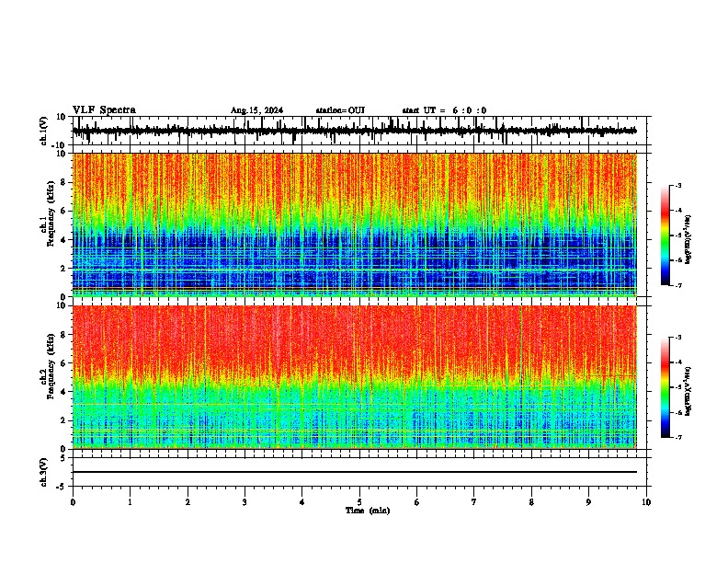Click the "5" tick on ch.3(V) axis
This screenshot has width=728, height=563.
pyautogui.click(x=64, y=458)
